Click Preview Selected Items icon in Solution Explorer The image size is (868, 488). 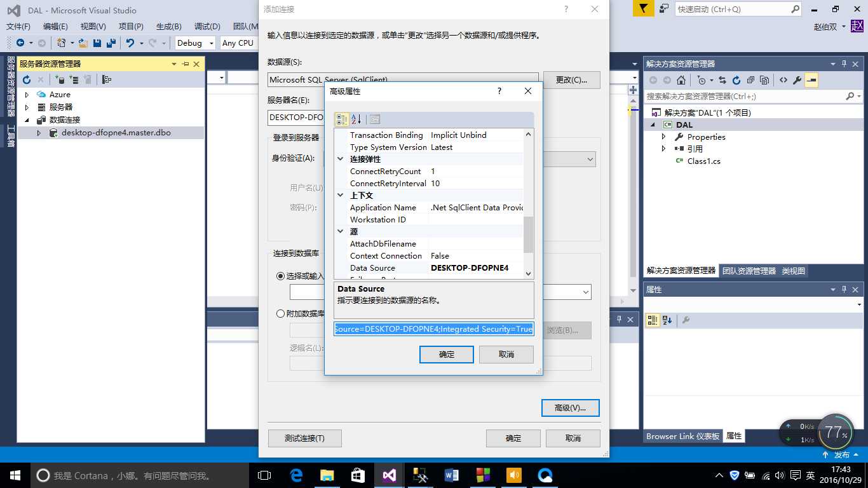[811, 80]
